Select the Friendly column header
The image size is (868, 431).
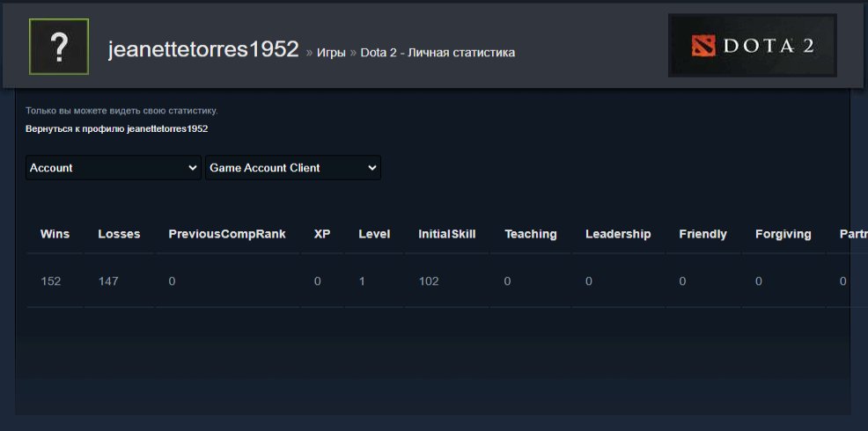tap(702, 234)
